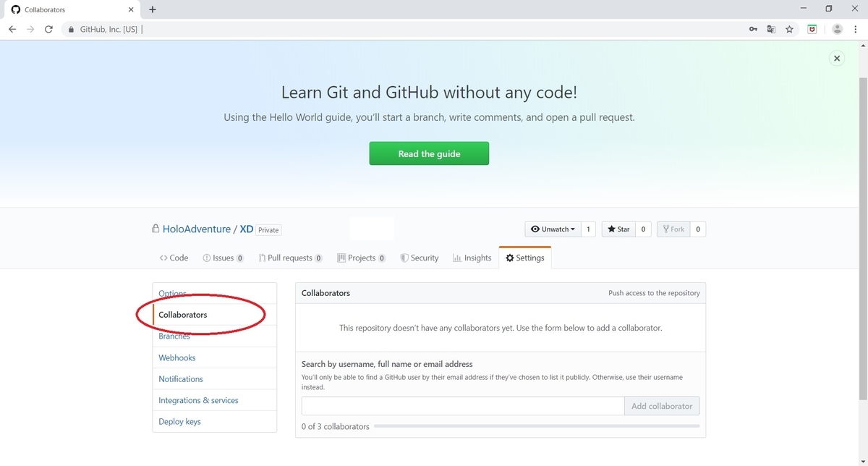Open the saved passwords key icon
The height and width of the screenshot is (466, 868).
(x=753, y=30)
